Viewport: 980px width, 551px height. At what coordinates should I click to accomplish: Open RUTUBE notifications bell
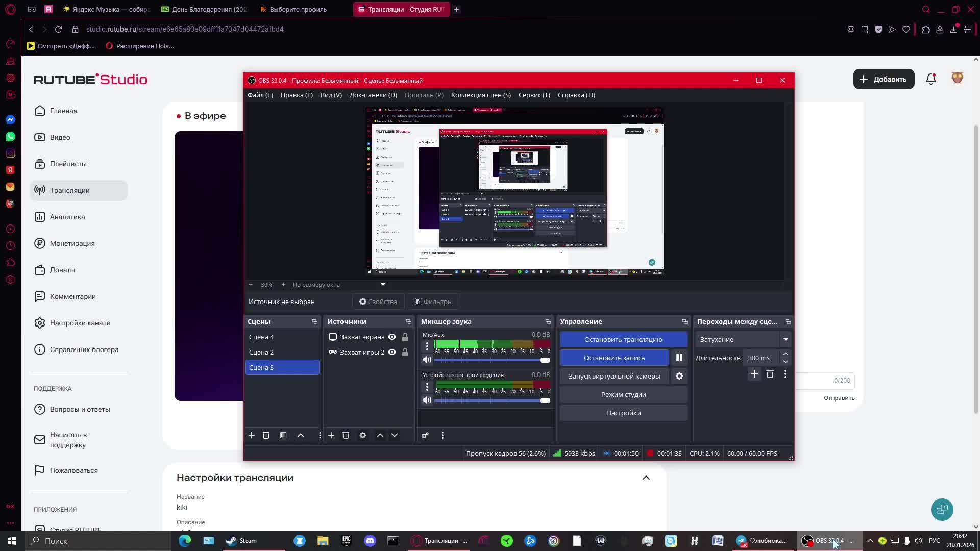tap(930, 79)
